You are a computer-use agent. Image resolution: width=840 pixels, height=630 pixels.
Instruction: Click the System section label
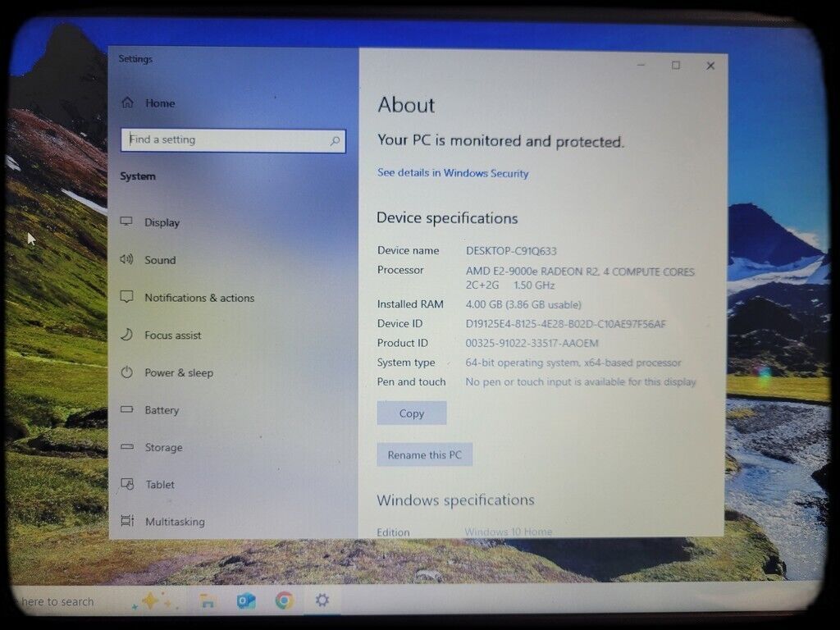click(138, 176)
